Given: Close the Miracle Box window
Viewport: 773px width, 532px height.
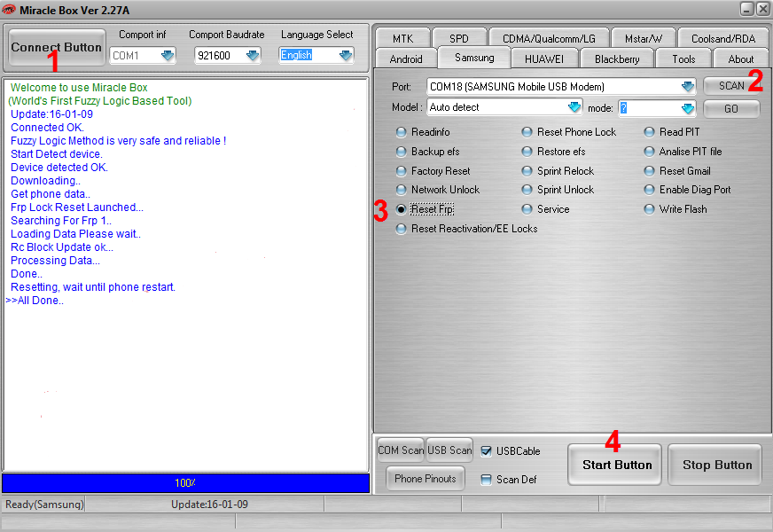Looking at the screenshot, I should tap(762, 9).
